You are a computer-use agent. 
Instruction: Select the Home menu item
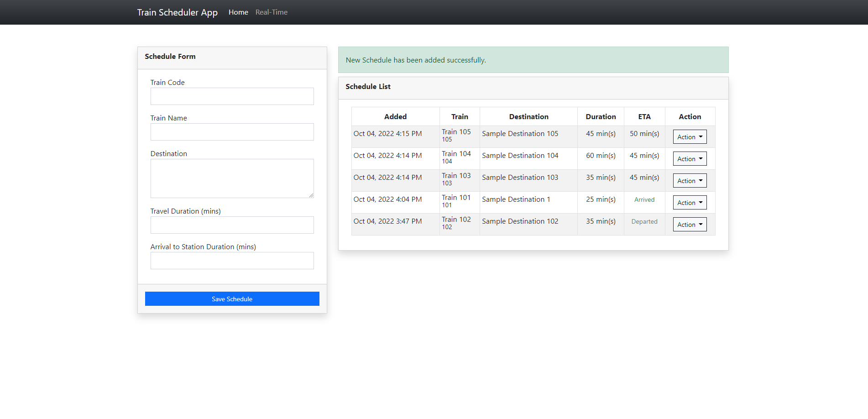238,12
